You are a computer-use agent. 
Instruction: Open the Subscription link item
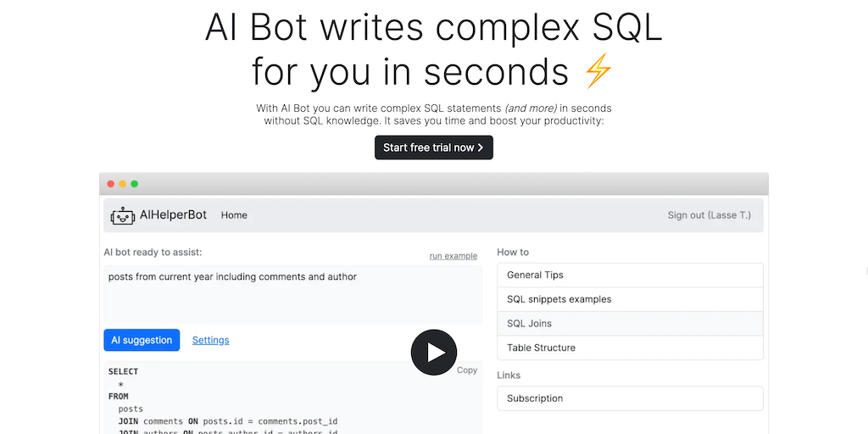tap(630, 398)
